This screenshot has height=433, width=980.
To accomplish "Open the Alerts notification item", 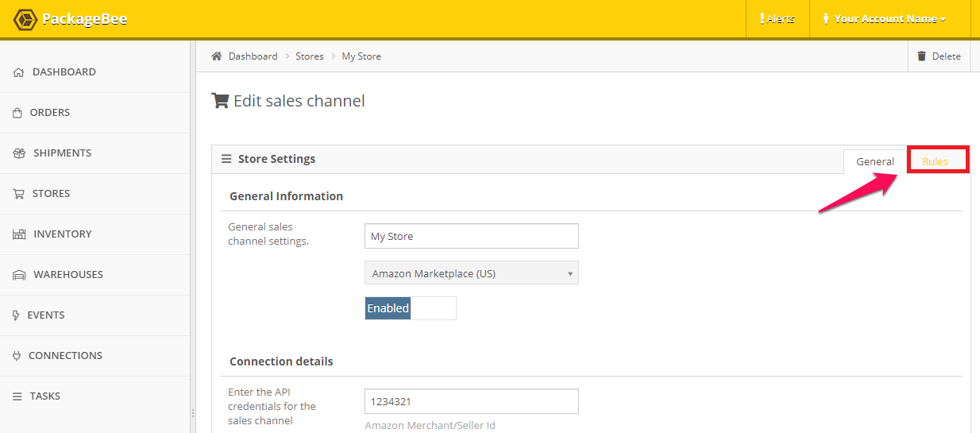I will point(777,18).
